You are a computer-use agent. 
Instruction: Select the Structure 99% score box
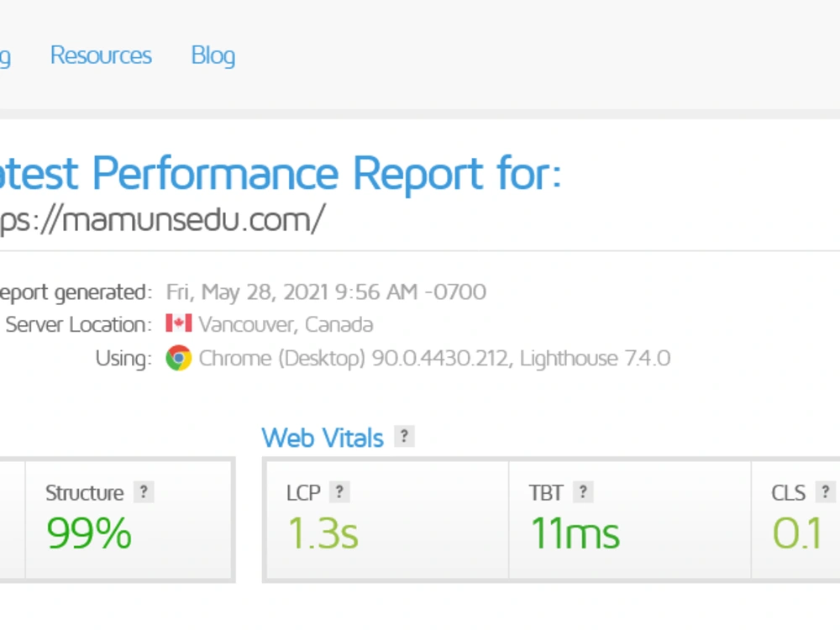tap(129, 520)
